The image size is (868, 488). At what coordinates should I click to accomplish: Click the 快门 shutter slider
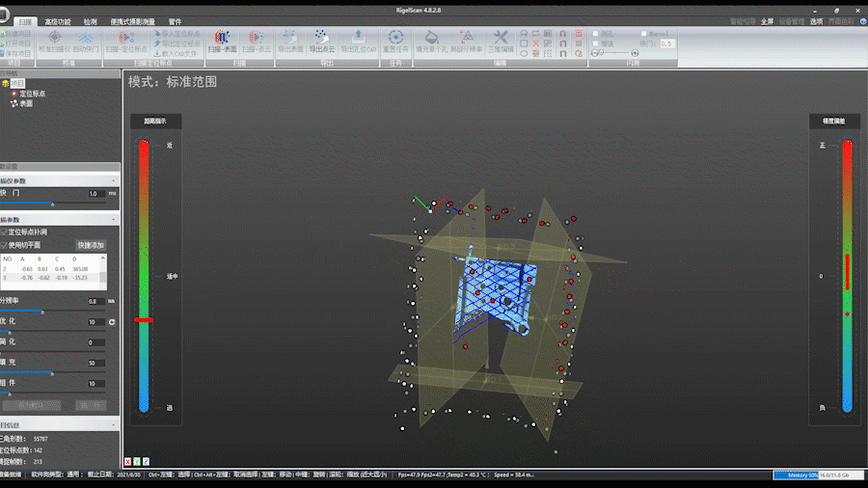[x=53, y=203]
